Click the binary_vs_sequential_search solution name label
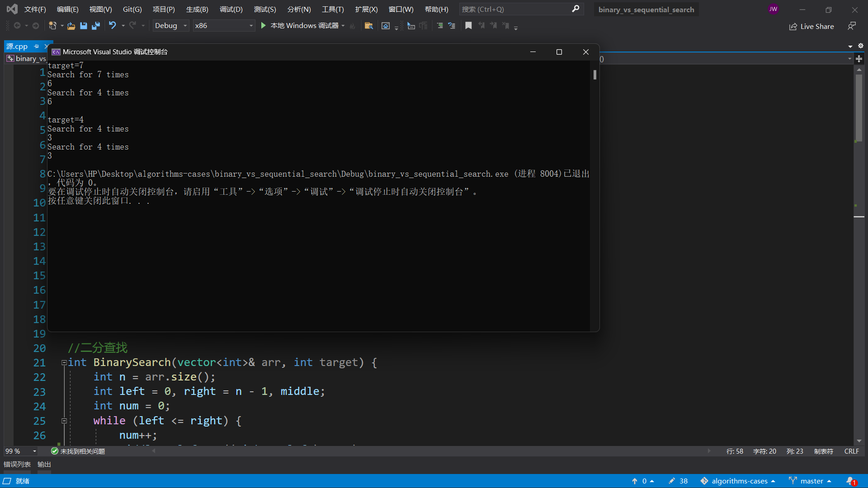 (646, 9)
